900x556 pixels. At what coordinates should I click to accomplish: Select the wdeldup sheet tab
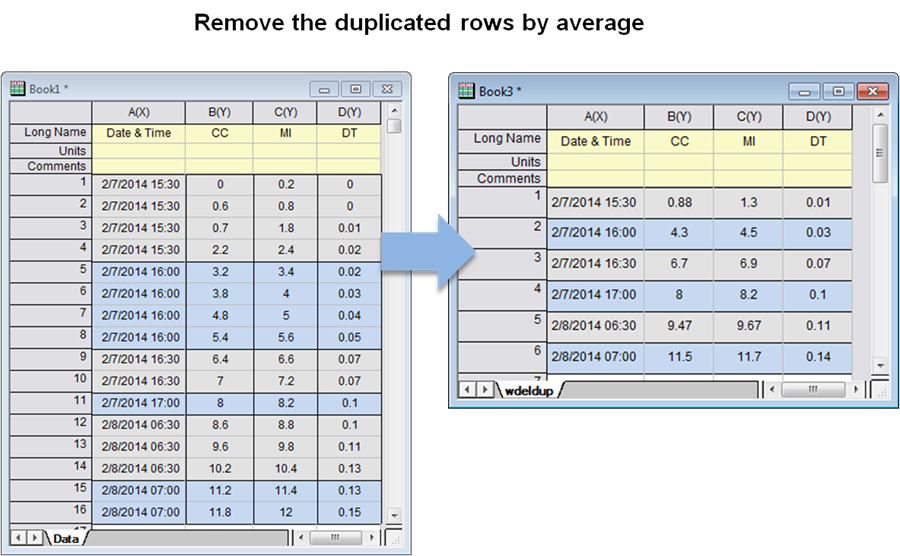pyautogui.click(x=529, y=391)
